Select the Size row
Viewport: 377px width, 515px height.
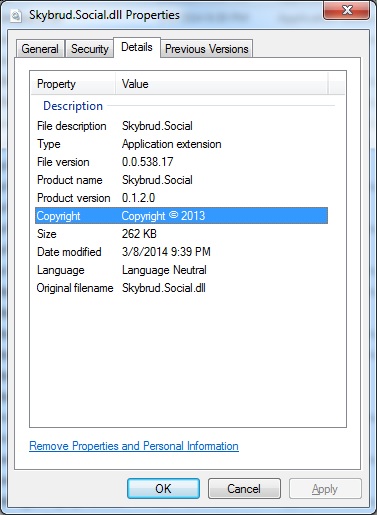(181, 234)
